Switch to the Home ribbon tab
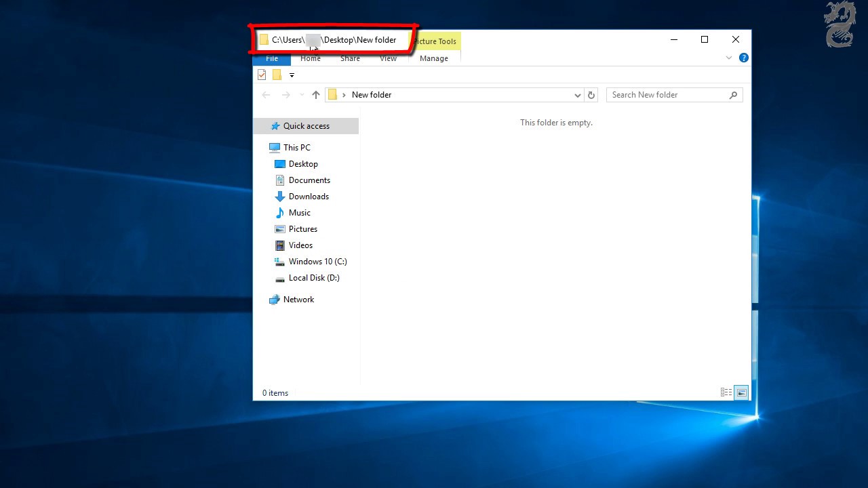Screen dimensions: 868x488 [311, 58]
